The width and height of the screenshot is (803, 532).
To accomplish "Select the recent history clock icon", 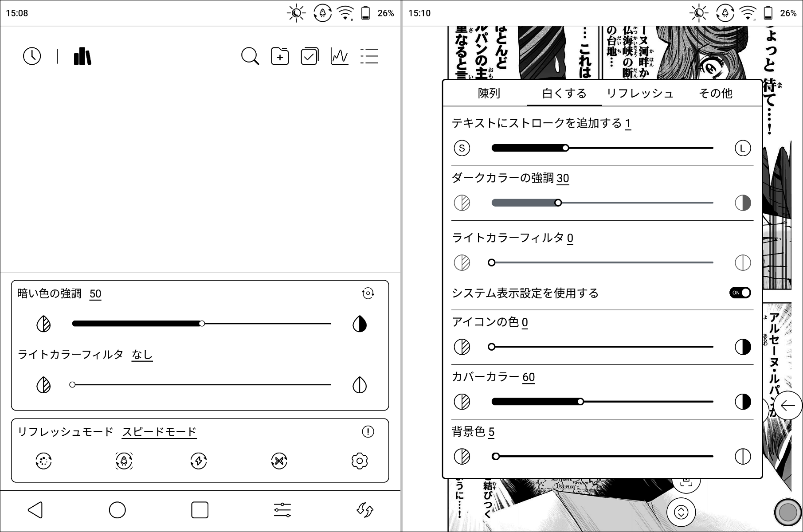I will click(x=31, y=56).
